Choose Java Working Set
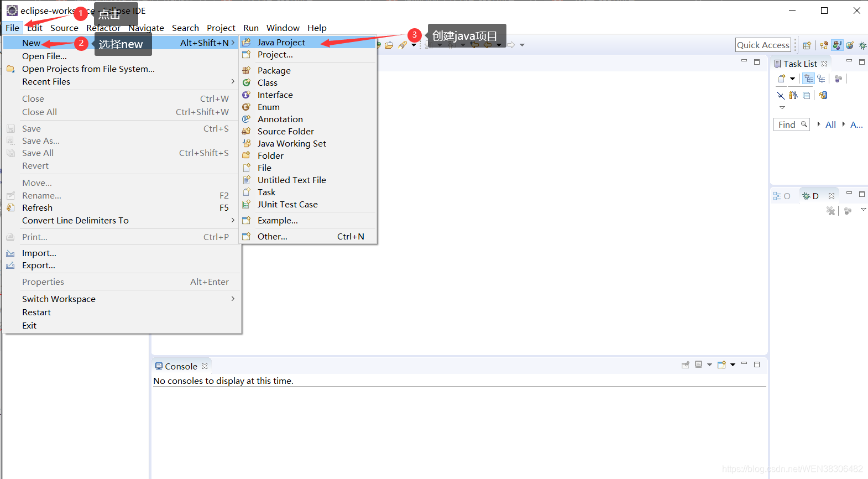Screen dimensions: 868x479 pyautogui.click(x=308, y=143)
